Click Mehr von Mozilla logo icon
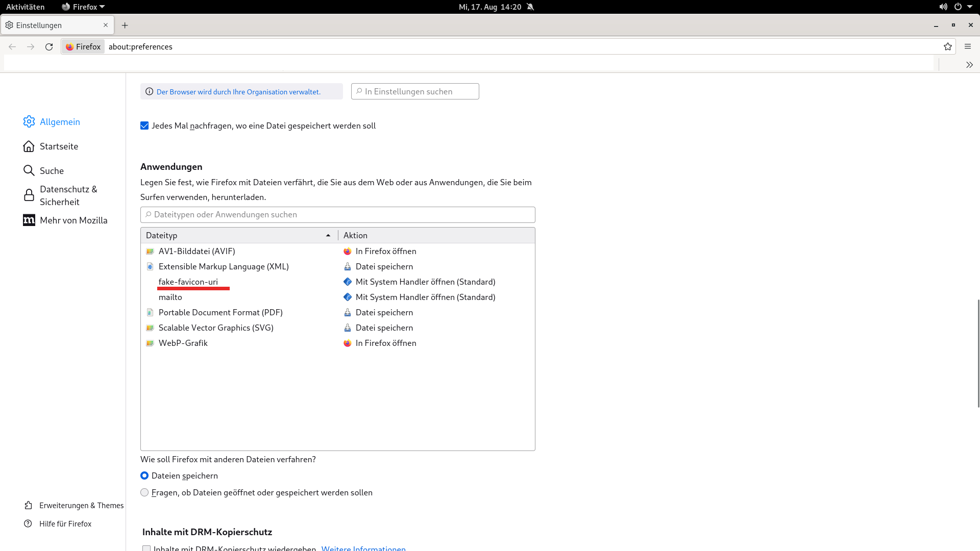Screen dimensions: 980x551 click(x=29, y=220)
